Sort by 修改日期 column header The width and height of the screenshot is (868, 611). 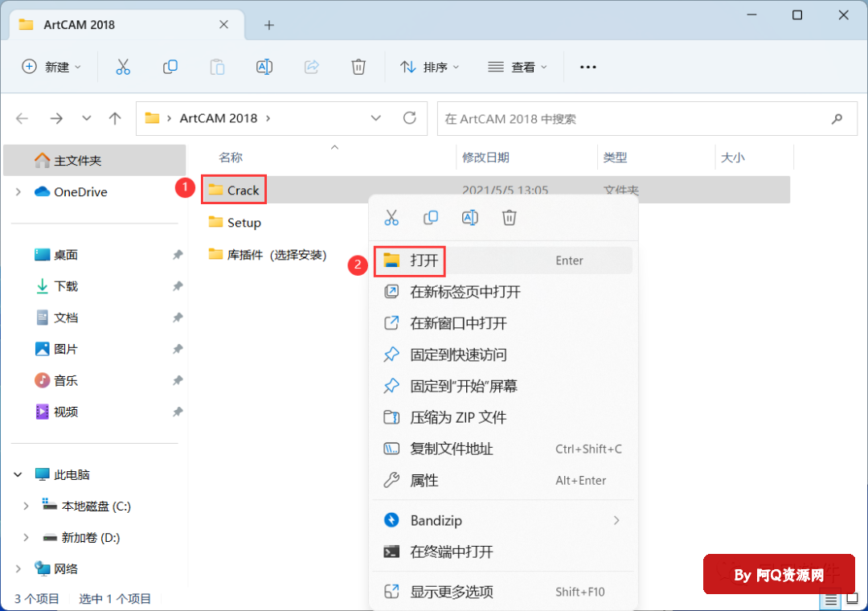(x=486, y=158)
